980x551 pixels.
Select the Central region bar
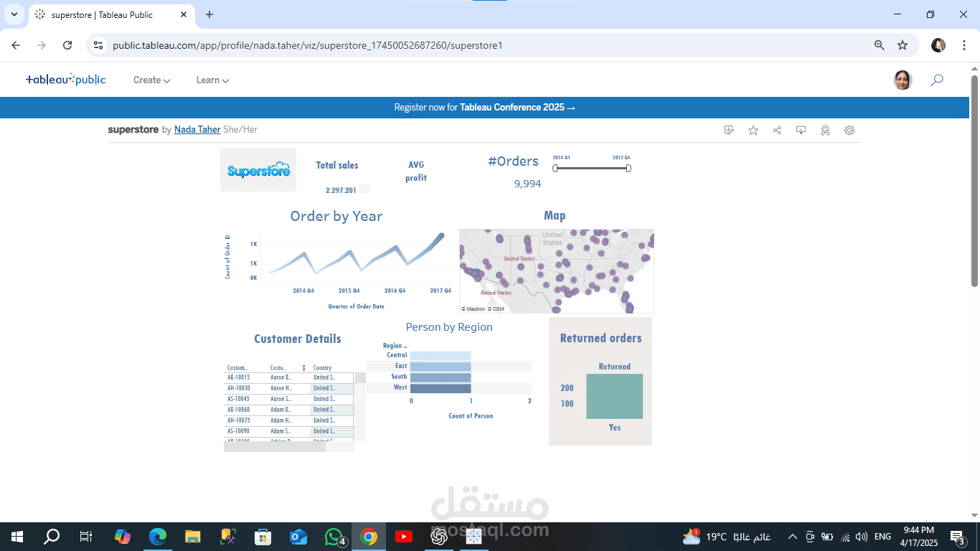(440, 355)
